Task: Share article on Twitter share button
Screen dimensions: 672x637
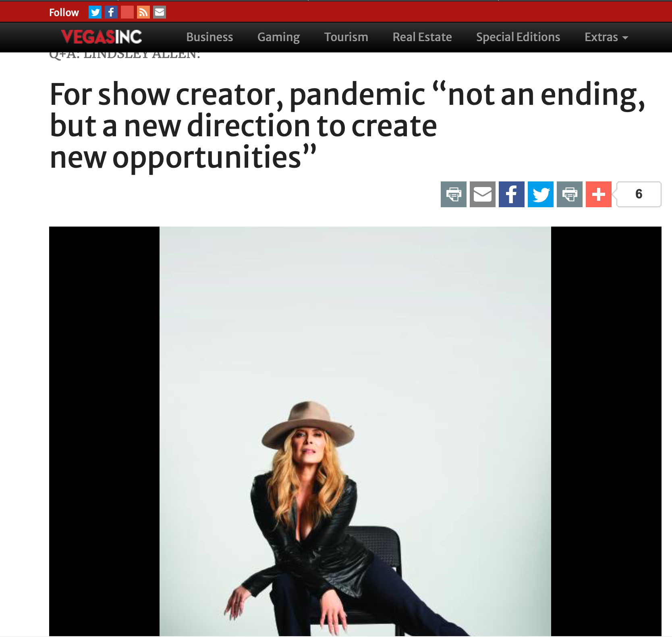Action: coord(541,194)
